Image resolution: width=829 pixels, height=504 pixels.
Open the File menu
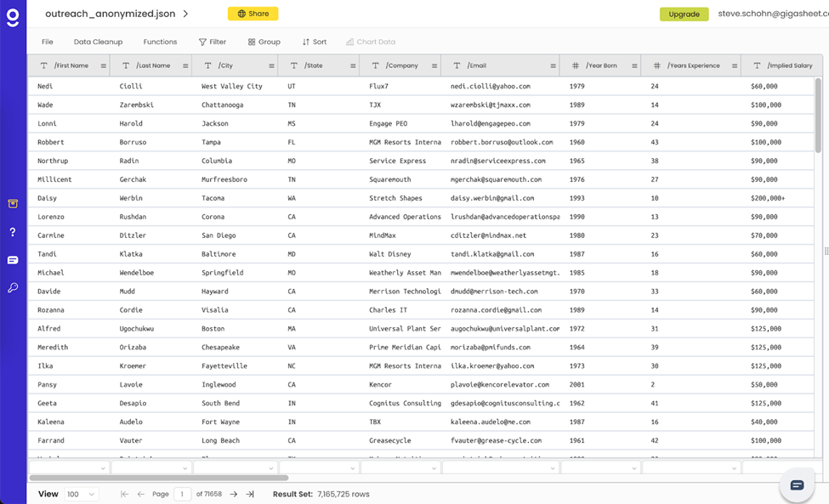click(x=48, y=42)
